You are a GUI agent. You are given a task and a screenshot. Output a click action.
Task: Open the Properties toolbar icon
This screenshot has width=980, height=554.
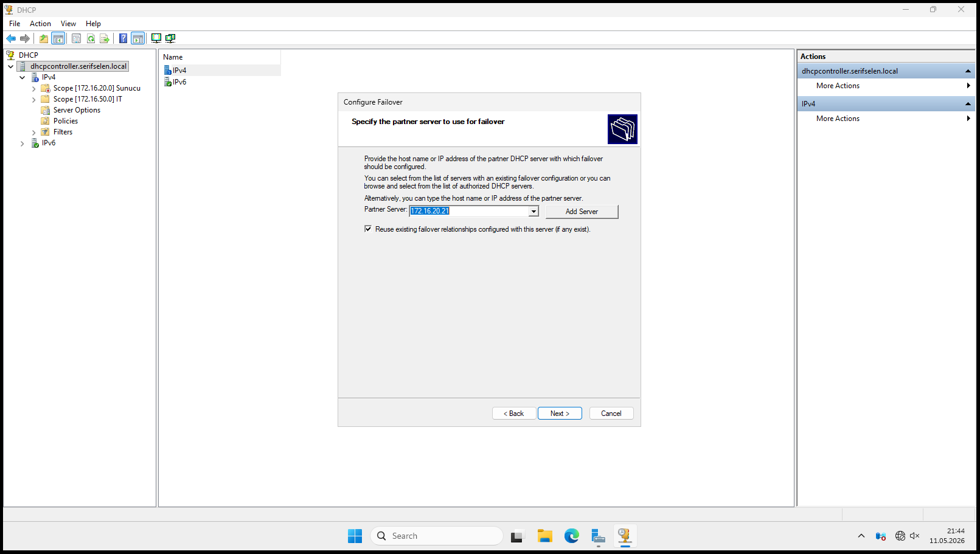coord(76,38)
